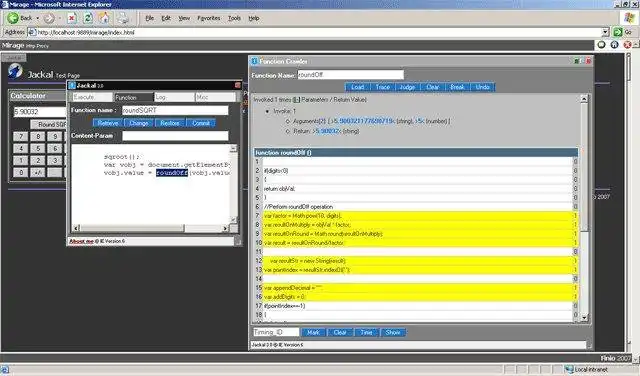Focus the Timing ID input field
Viewport: 640px width, 376px height.
pyautogui.click(x=276, y=332)
